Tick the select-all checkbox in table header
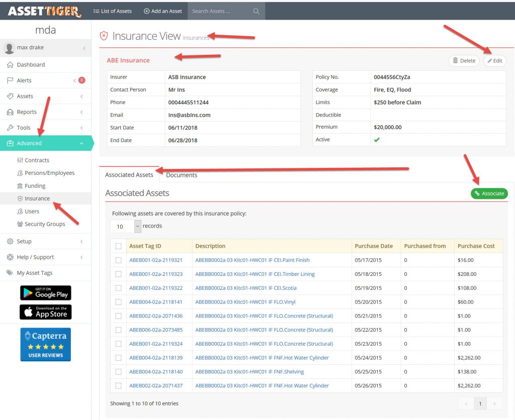The width and height of the screenshot is (515, 420). [118, 246]
